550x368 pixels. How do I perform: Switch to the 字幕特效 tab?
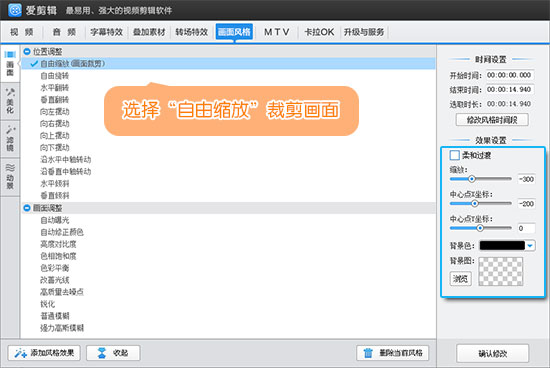pyautogui.click(x=107, y=32)
